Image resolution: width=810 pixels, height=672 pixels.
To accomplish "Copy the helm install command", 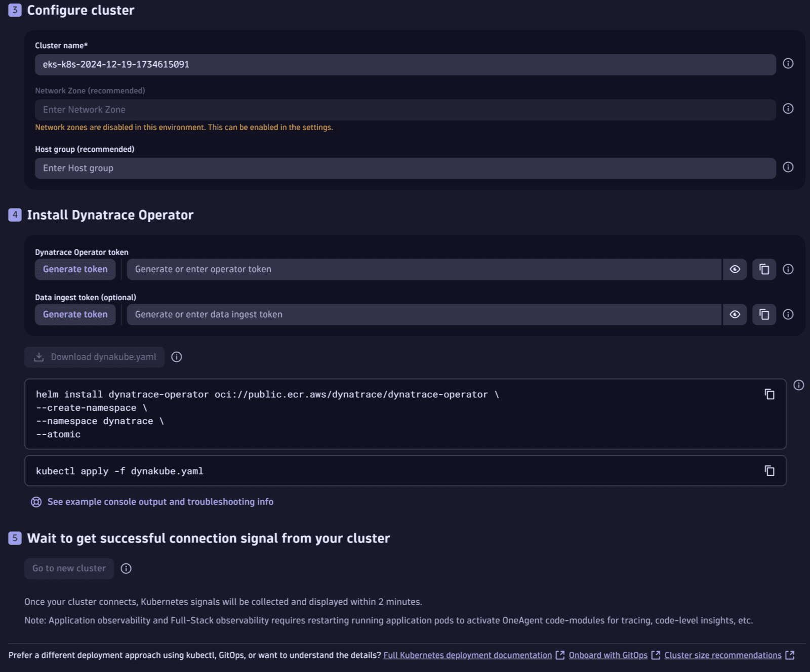I will point(769,394).
